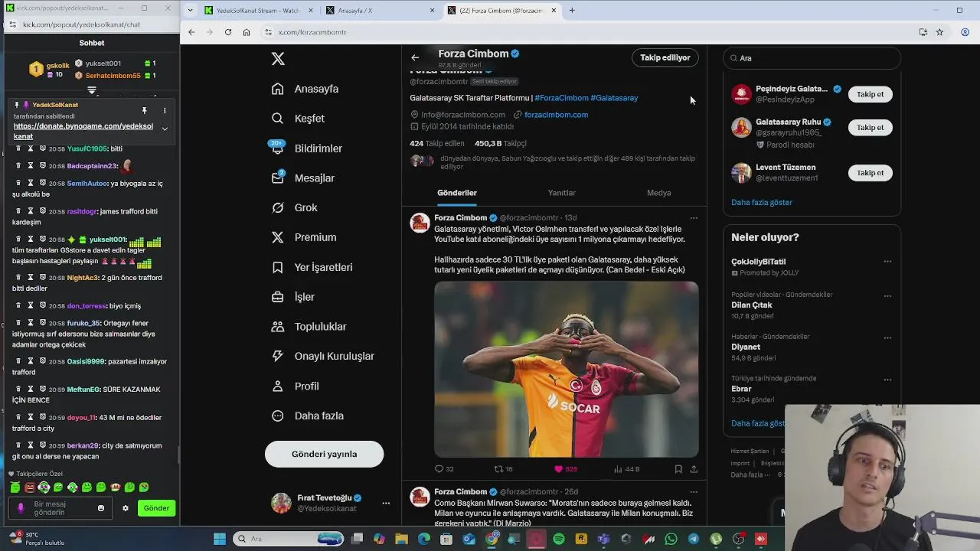This screenshot has height=551, width=980.
Task: Open Keşfet in the X sidebar
Action: click(298, 119)
